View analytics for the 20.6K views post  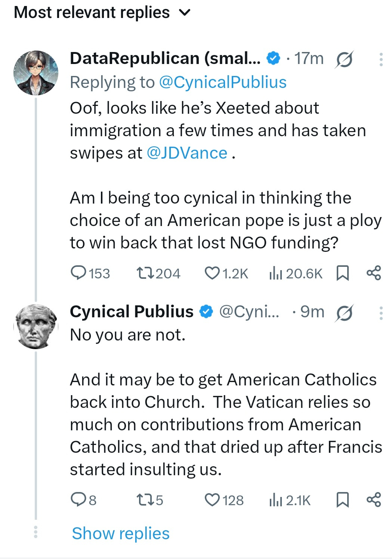coord(275,273)
